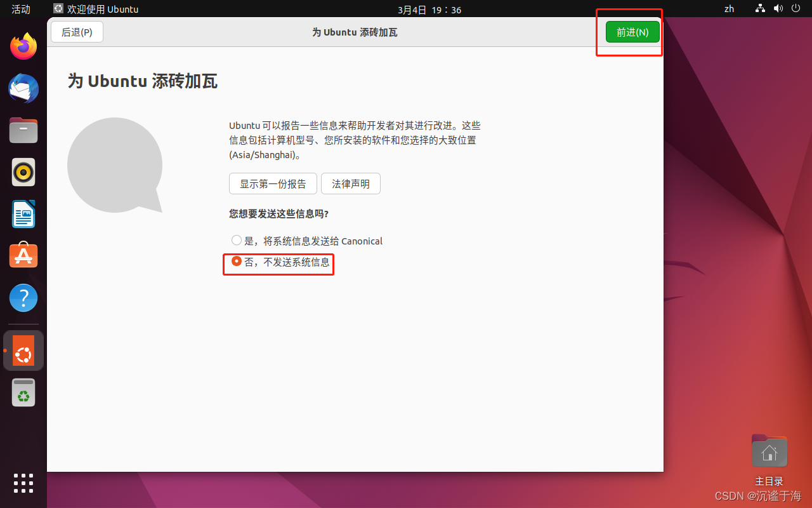
Task: Click the gray speech bubble illustration
Action: coord(115,165)
